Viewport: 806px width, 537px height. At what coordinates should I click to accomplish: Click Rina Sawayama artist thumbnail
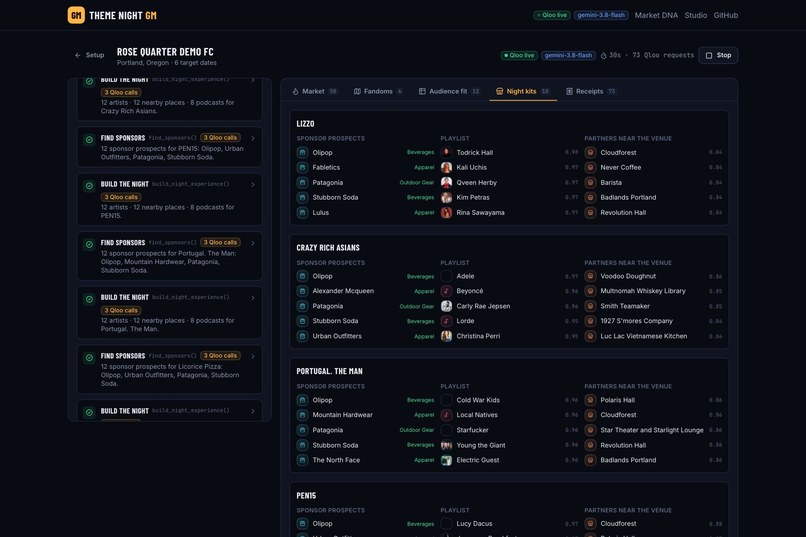pyautogui.click(x=446, y=212)
